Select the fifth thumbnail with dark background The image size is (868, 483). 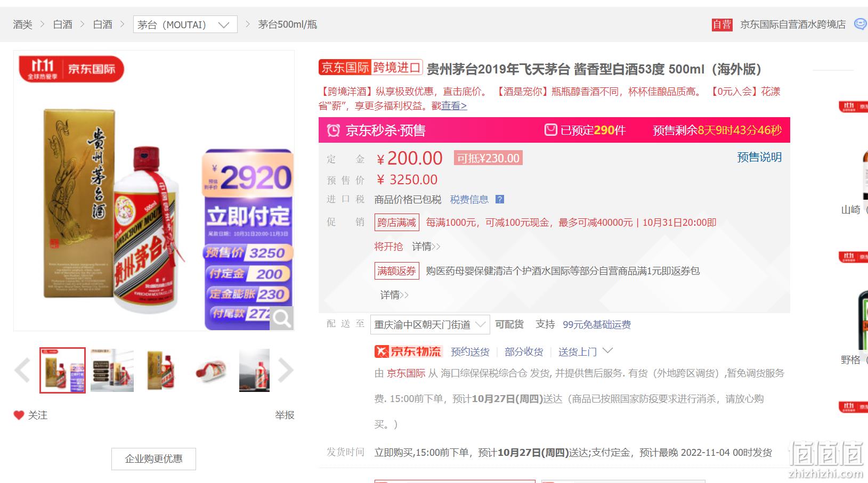click(255, 370)
